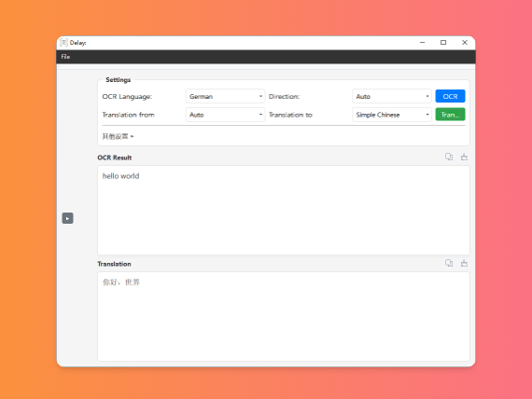Open the Direction dropdown set to Auto
Screen dimensions: 532x399
click(x=392, y=96)
